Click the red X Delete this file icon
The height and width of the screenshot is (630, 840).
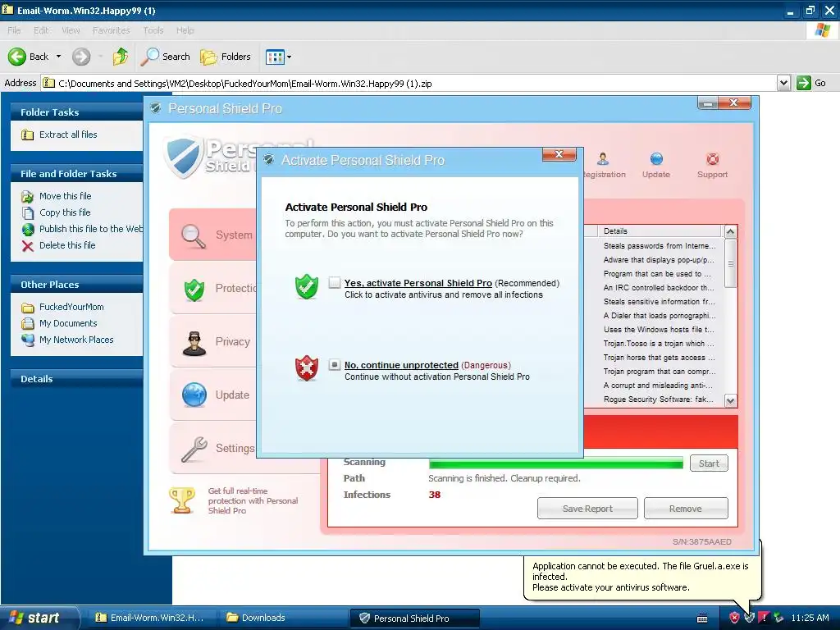(x=27, y=246)
